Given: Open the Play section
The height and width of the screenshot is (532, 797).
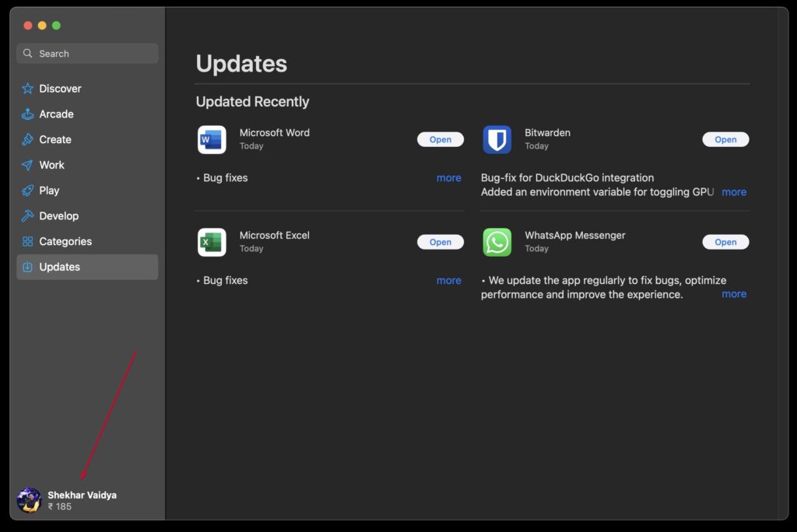Looking at the screenshot, I should (49, 190).
